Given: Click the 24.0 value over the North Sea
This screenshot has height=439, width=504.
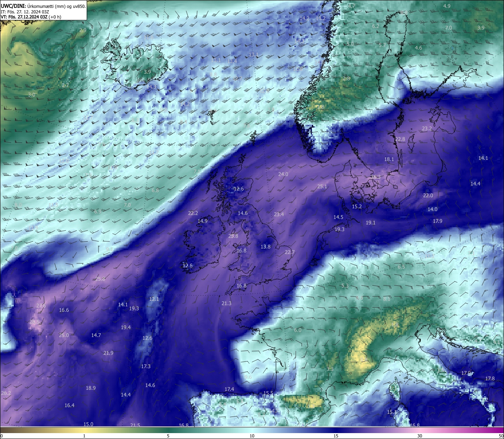Looking at the screenshot, I should [x=283, y=174].
